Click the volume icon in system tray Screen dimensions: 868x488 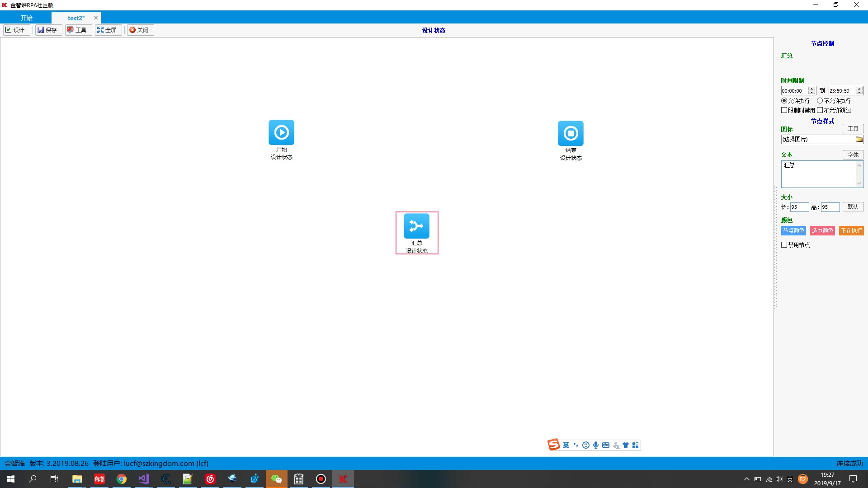pyautogui.click(x=779, y=479)
